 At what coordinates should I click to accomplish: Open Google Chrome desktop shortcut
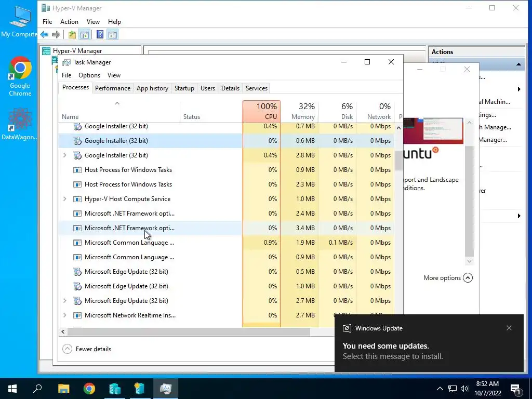20,76
